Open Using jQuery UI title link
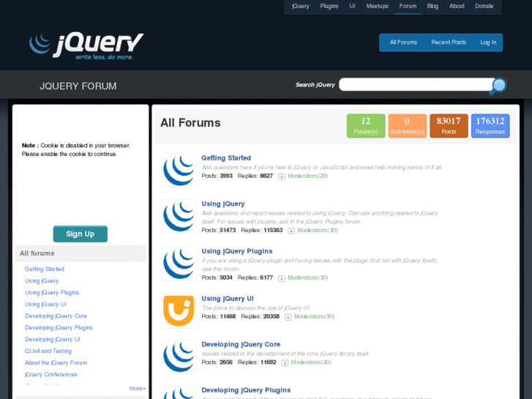The width and height of the screenshot is (532, 399). pos(228,299)
